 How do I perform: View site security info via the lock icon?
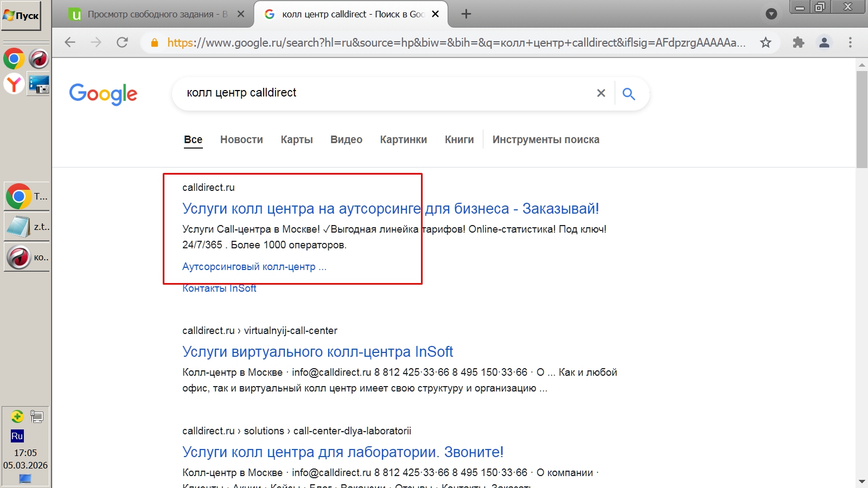[155, 42]
